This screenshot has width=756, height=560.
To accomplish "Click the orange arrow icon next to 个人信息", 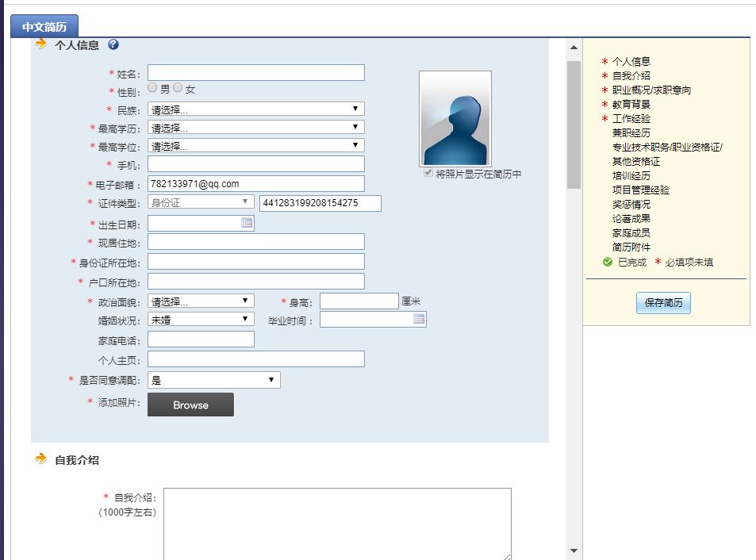I will click(41, 44).
